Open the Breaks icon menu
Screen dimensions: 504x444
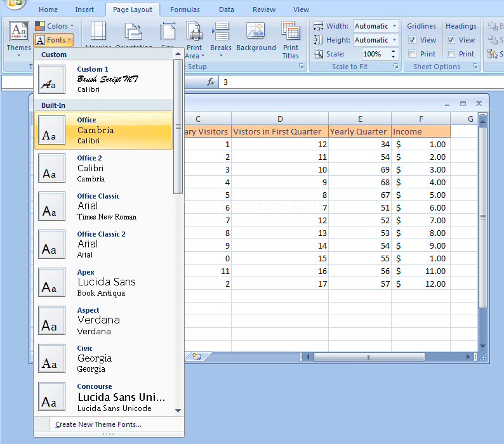220,31
